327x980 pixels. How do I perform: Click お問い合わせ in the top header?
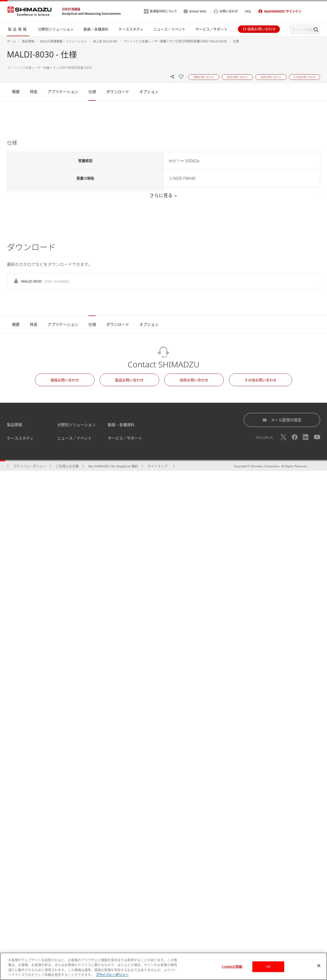pos(226,11)
